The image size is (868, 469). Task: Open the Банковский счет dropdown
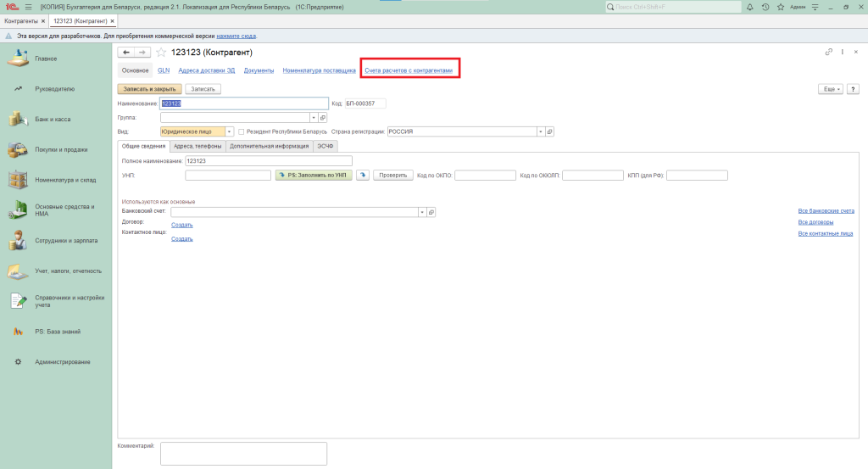click(x=421, y=212)
